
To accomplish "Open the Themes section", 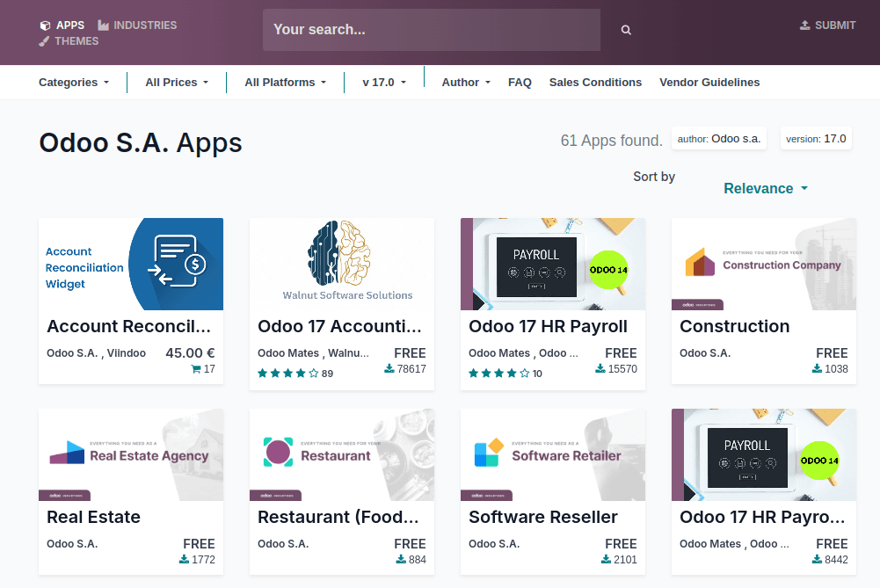I will [x=69, y=41].
